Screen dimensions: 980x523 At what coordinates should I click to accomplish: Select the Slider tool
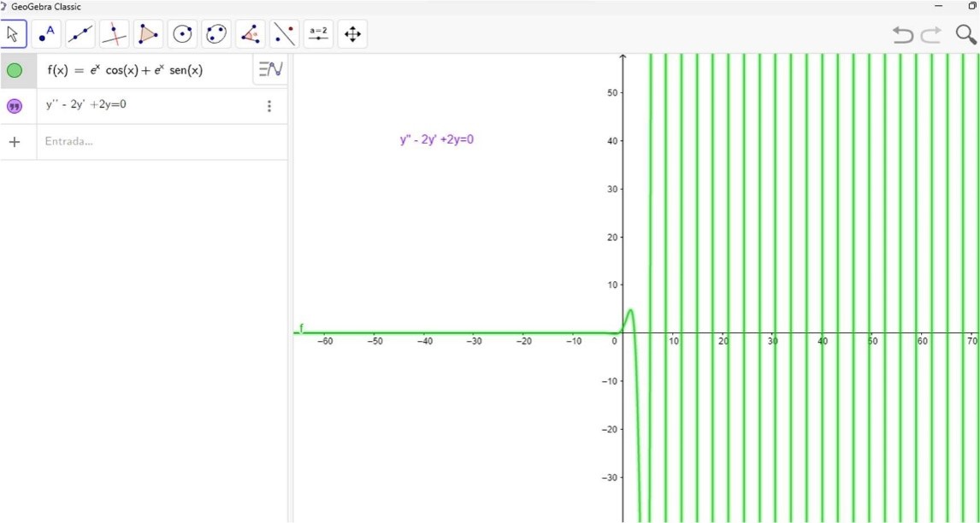[x=318, y=34]
